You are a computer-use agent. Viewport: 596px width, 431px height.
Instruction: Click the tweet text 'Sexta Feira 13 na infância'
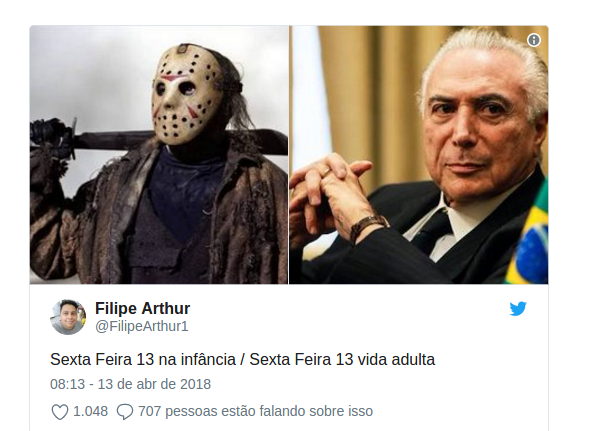tap(143, 359)
